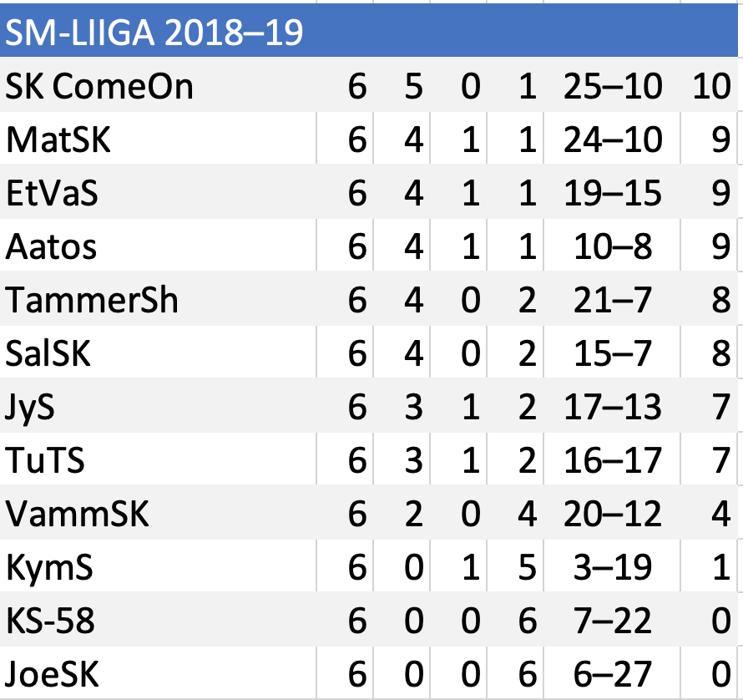This screenshot has width=743, height=700.
Task: Click the 19–15 goals cell
Action: tap(613, 193)
